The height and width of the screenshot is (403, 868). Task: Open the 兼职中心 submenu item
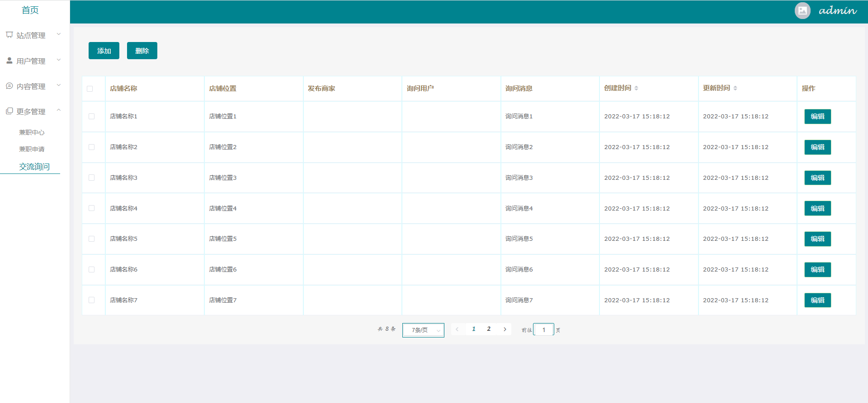click(32, 132)
